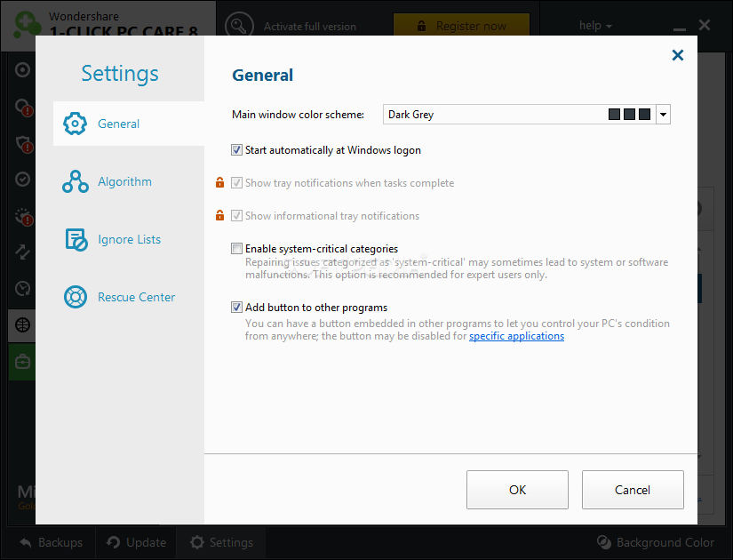Image resolution: width=733 pixels, height=560 pixels.
Task: Switch to the General settings tab
Action: tap(129, 124)
